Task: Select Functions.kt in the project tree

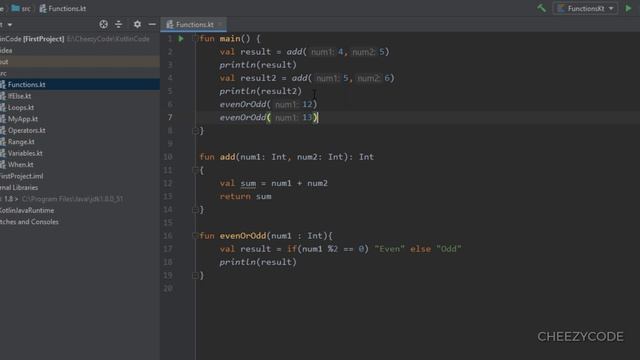Action: [x=80, y=84]
